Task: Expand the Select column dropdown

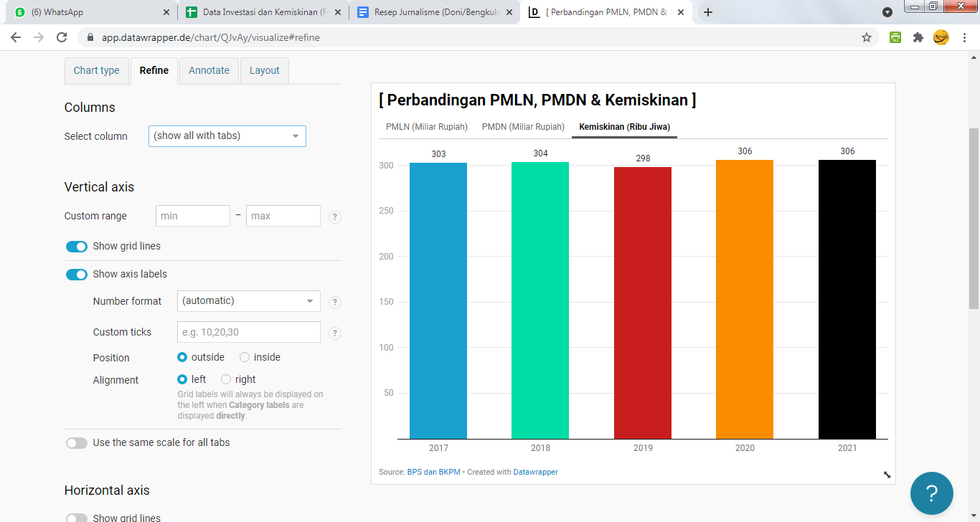Action: 227,136
